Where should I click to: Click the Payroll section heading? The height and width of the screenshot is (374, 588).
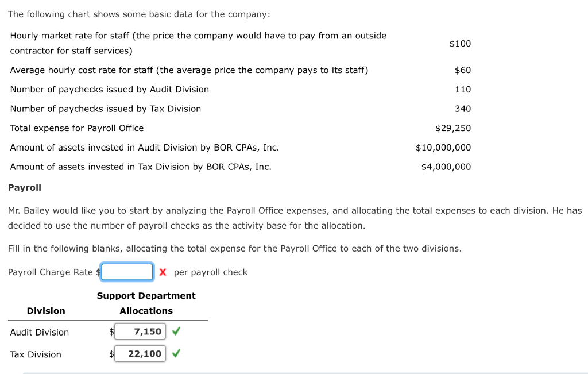(25, 187)
